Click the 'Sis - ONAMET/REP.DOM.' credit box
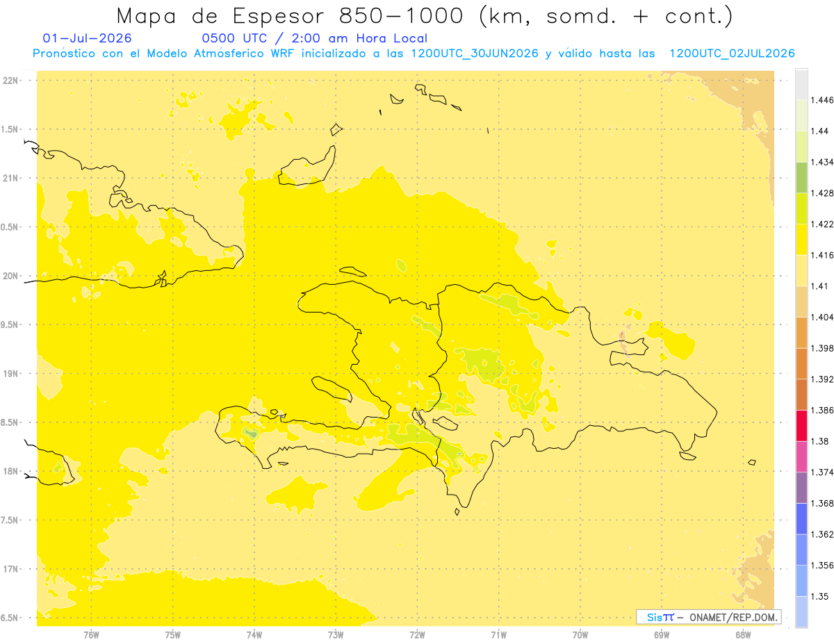This screenshot has width=834, height=644. coord(708,617)
